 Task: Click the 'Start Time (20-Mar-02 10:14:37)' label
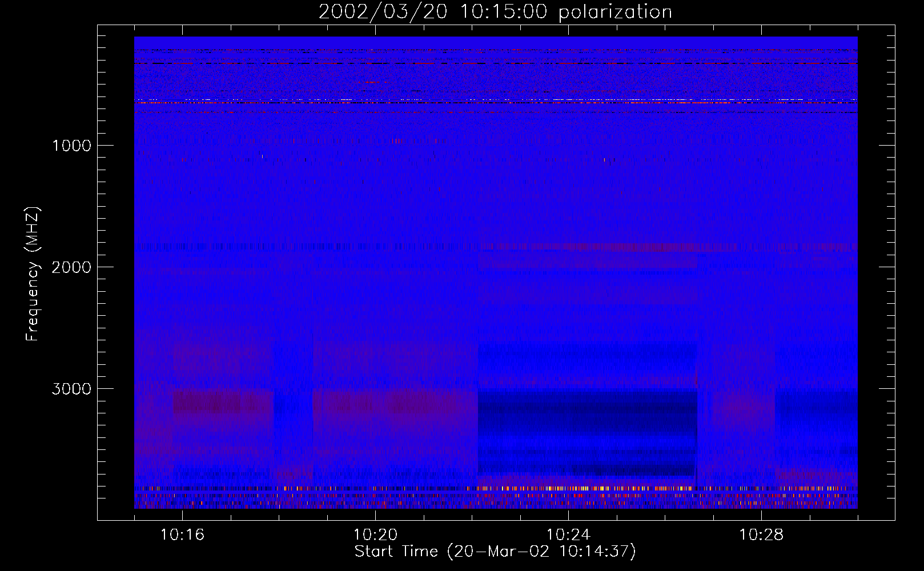(495, 552)
